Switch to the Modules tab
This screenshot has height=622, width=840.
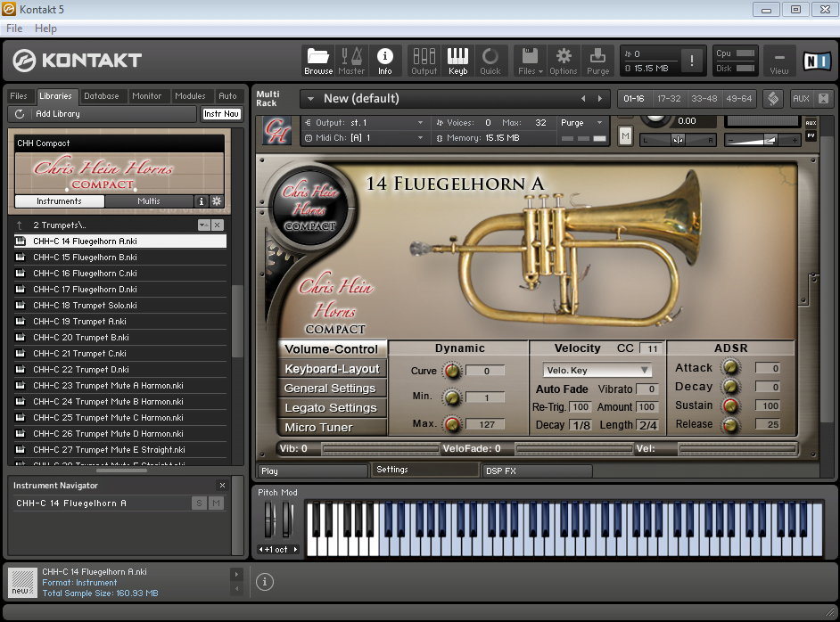point(190,96)
